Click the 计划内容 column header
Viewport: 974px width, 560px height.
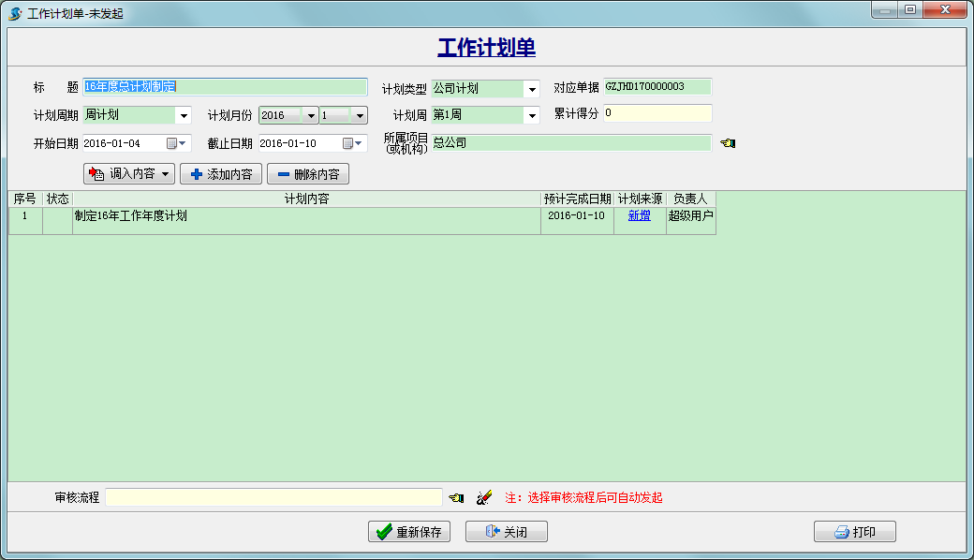pyautogui.click(x=307, y=199)
